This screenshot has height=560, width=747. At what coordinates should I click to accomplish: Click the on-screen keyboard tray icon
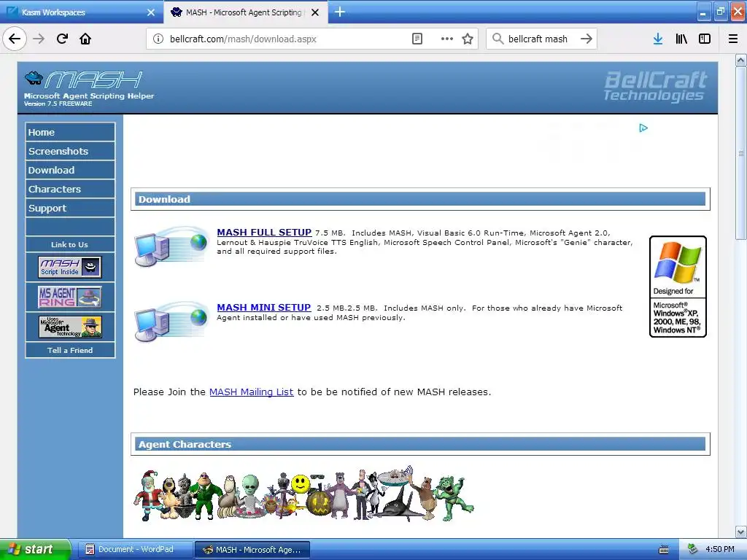click(x=664, y=550)
